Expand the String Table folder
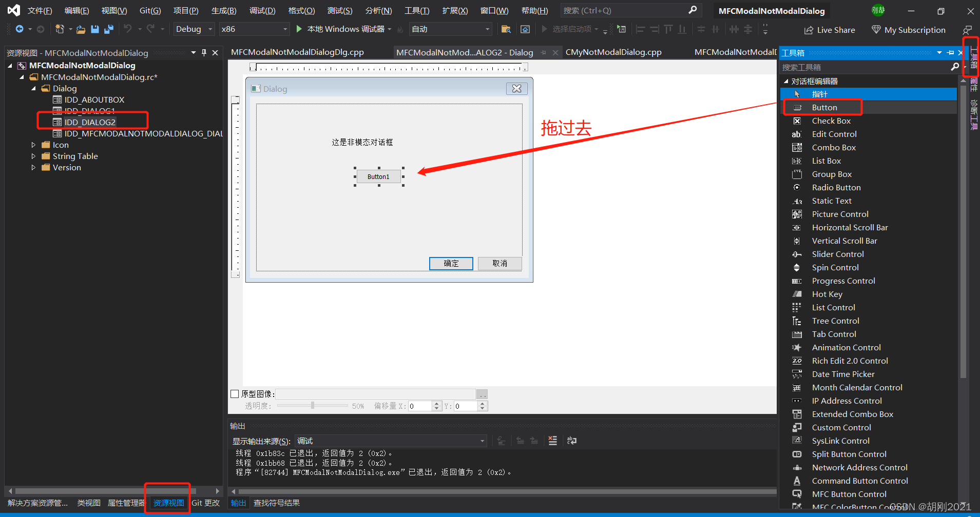Screen dimensions: 980x517 [x=34, y=156]
